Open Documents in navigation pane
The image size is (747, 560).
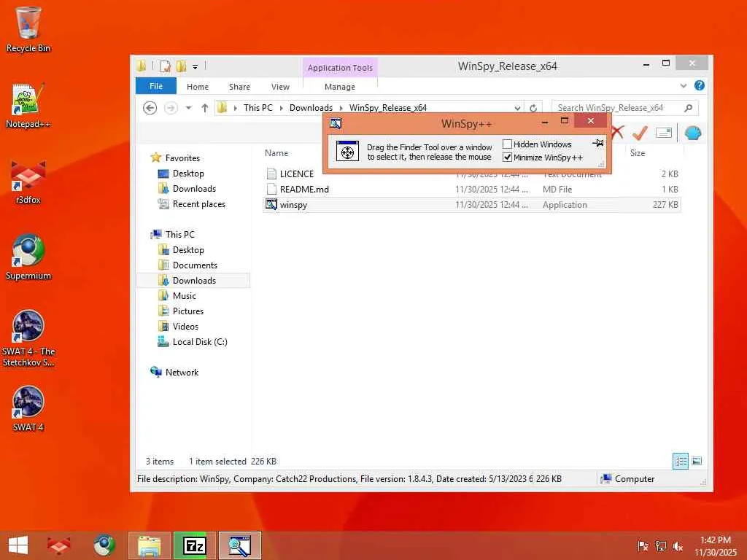195,265
